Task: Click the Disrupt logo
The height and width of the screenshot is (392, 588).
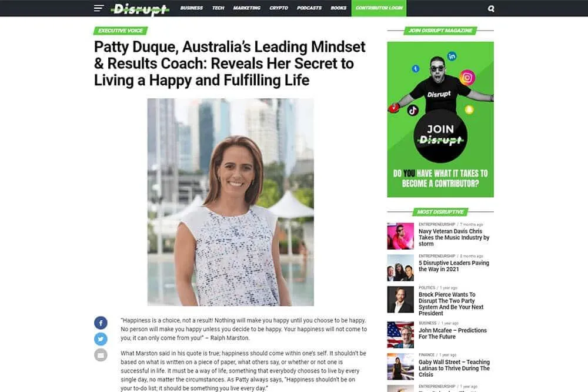Action: click(x=141, y=9)
